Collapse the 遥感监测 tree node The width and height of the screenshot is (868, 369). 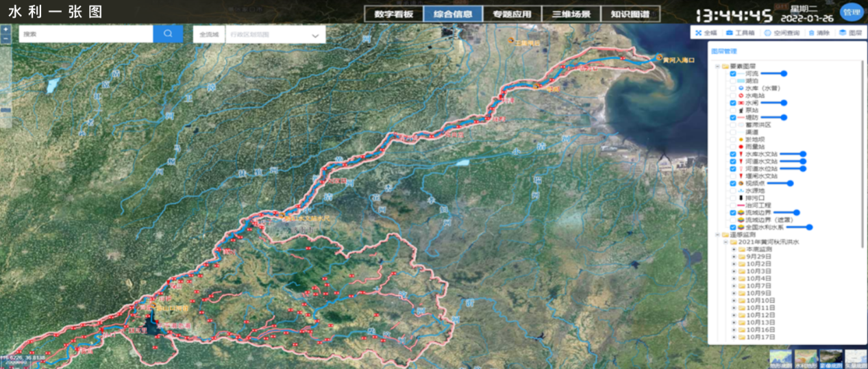tap(718, 235)
